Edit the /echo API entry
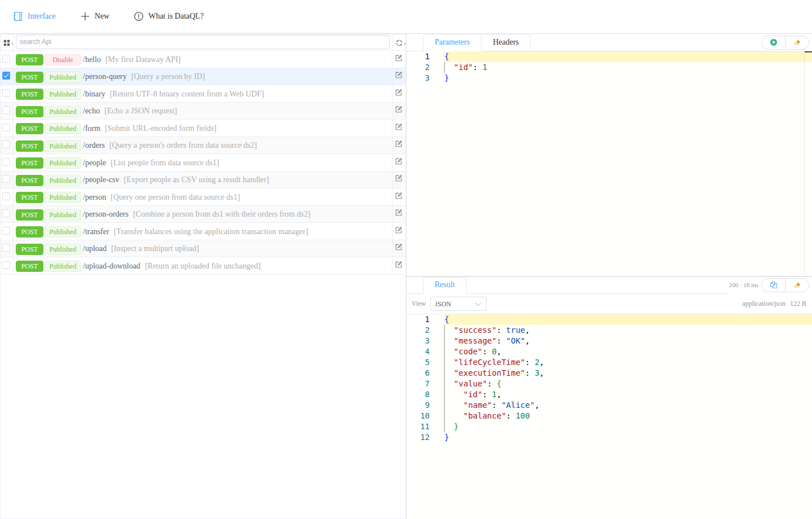Image resolution: width=812 pixels, height=519 pixels. pyautogui.click(x=399, y=109)
